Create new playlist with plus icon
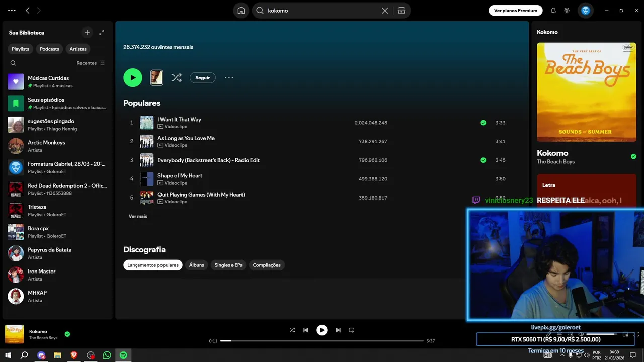Screen dimensions: 644x362 point(87,32)
